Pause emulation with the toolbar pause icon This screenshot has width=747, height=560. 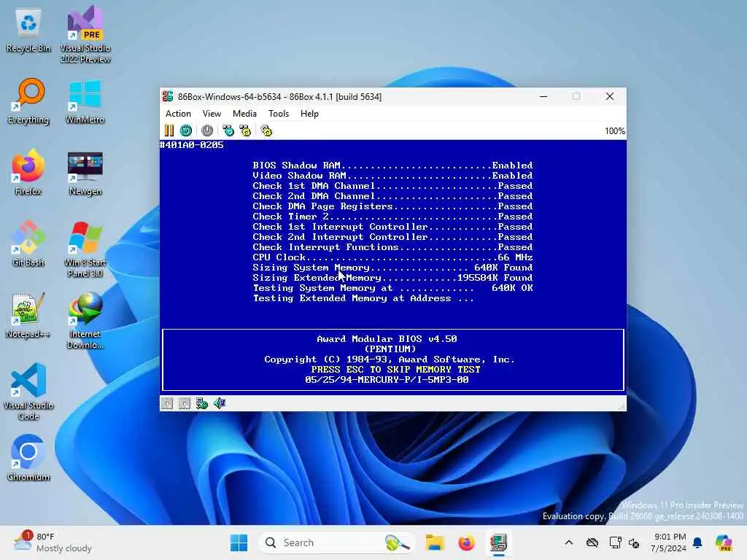point(169,131)
